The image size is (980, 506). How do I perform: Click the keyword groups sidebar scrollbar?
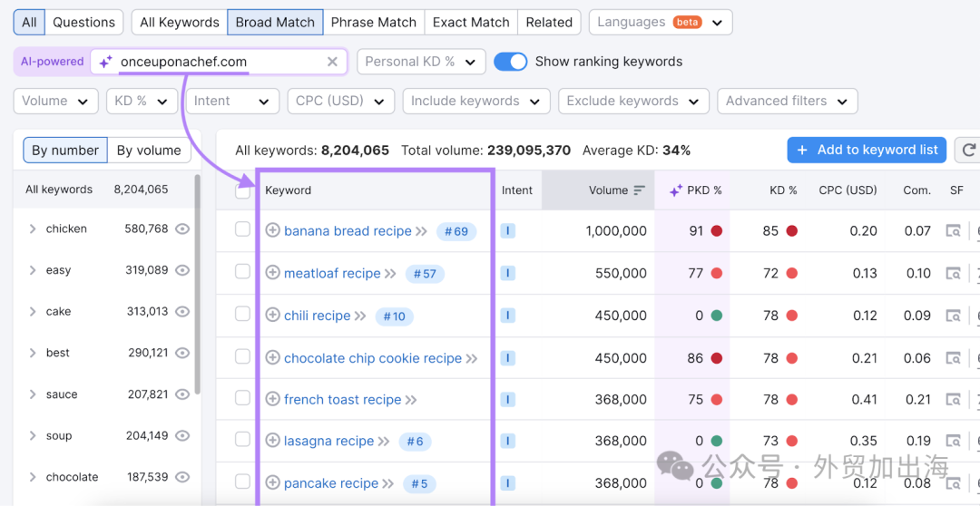[x=198, y=284]
